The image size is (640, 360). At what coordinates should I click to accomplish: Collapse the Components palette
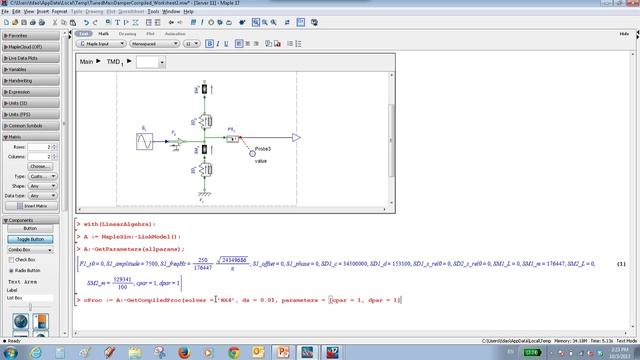pos(31,220)
